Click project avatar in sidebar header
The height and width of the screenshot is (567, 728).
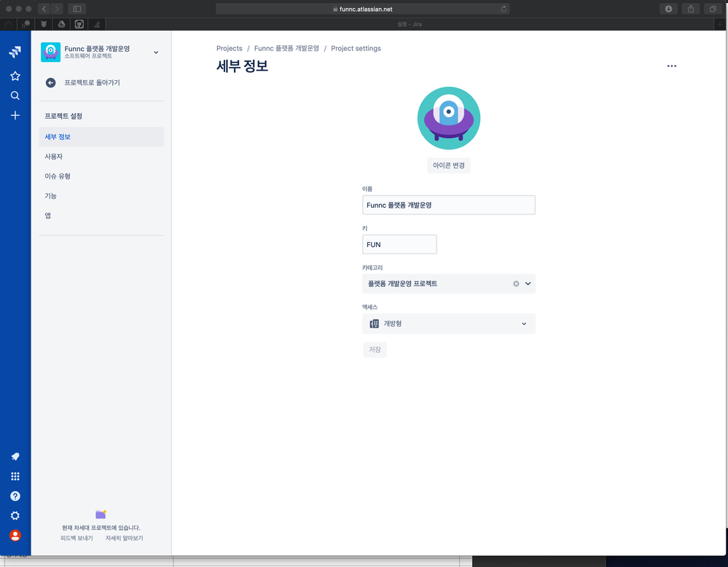(x=50, y=52)
